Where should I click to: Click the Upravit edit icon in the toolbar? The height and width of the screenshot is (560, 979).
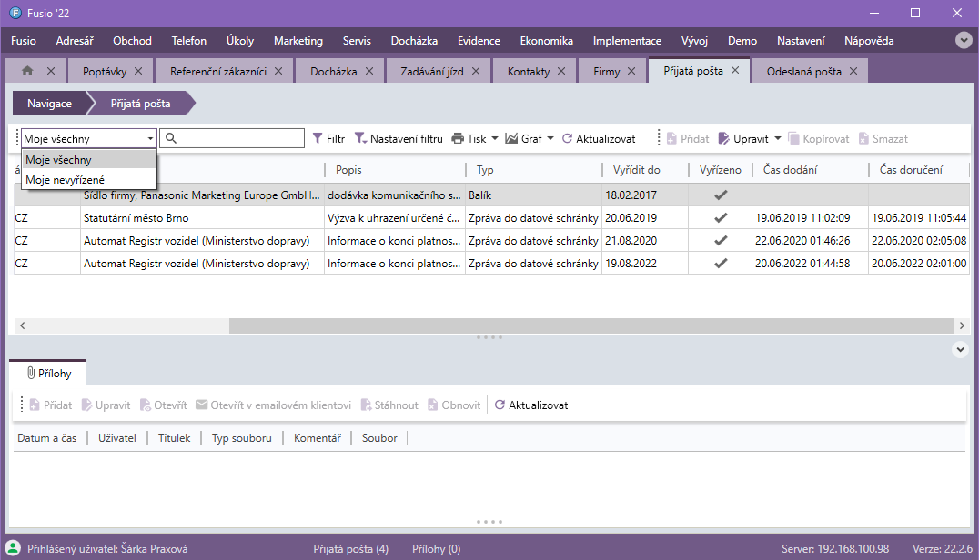coord(724,139)
